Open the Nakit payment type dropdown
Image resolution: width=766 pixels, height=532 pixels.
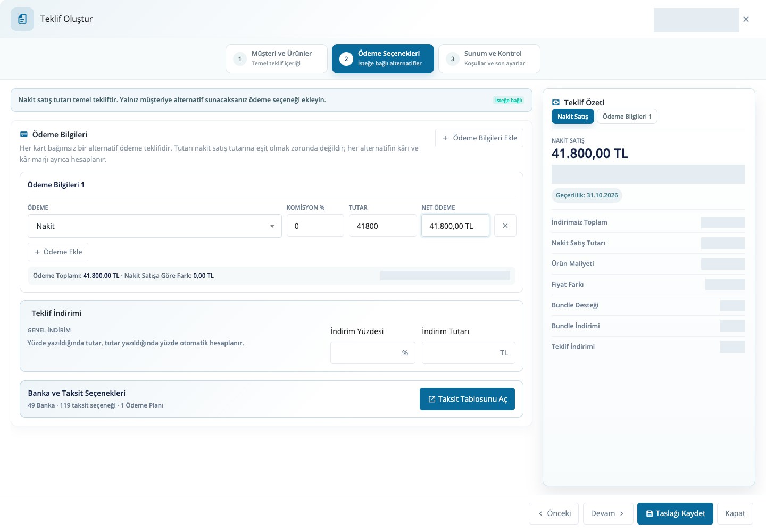[x=155, y=226]
